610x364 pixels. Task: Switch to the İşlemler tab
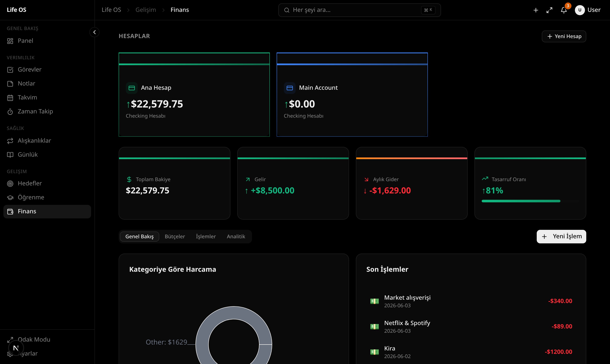point(206,236)
